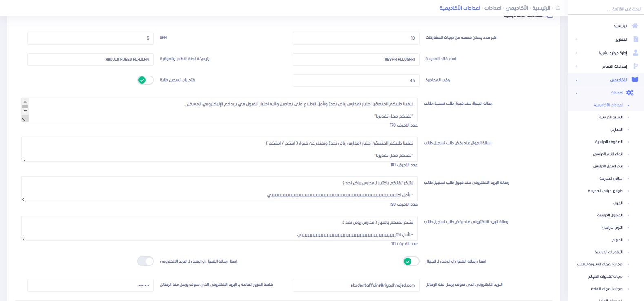Expand the إدارة موارد بشرية menu chevron

click(x=576, y=53)
